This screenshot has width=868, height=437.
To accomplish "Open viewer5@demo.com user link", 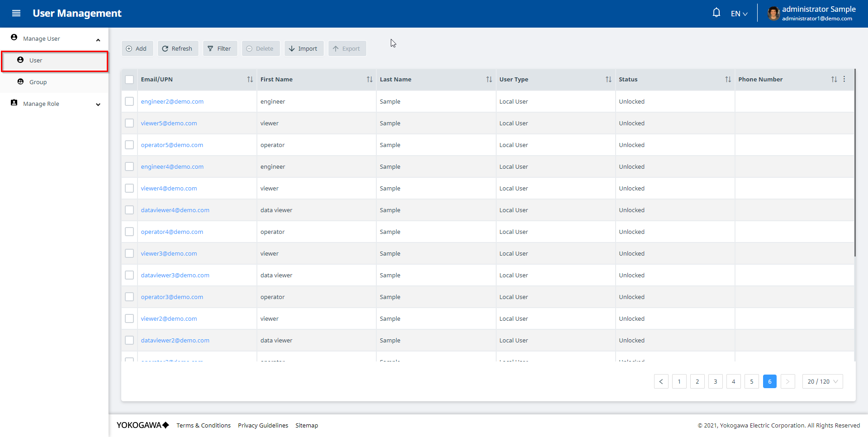I will [x=169, y=123].
